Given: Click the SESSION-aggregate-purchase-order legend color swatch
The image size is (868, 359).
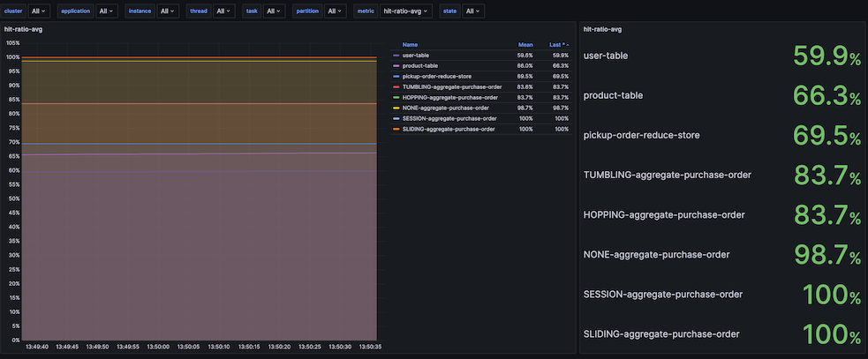Looking at the screenshot, I should (396, 118).
